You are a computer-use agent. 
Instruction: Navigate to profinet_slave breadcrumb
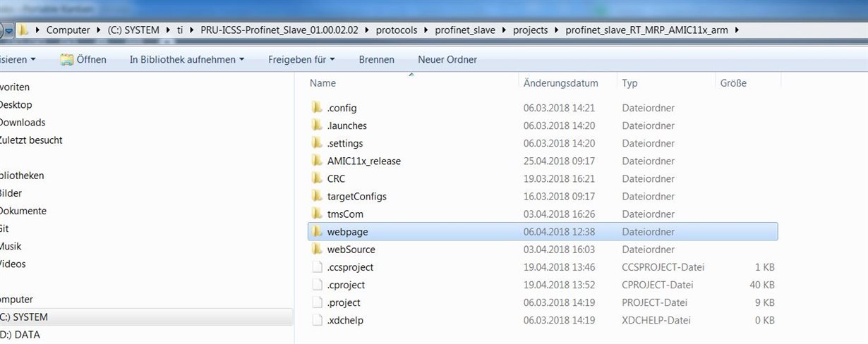tap(466, 30)
